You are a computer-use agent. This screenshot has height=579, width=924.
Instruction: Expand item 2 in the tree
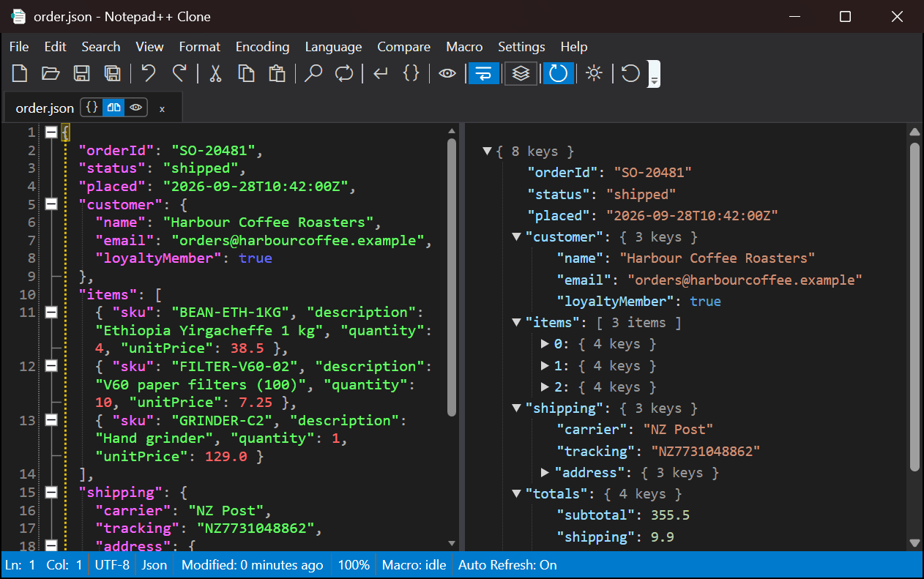(545, 387)
